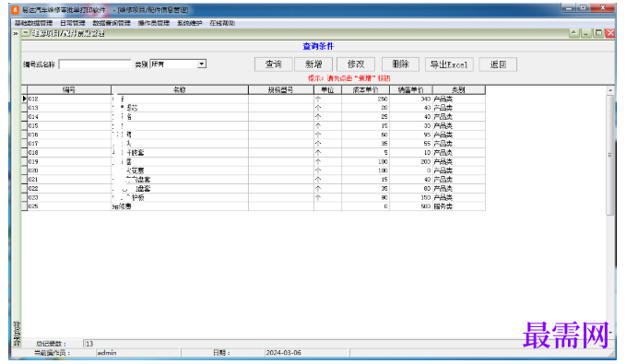Viewport: 626px width, 364px height.
Task: Click the 名称 column header
Action: coord(180,89)
